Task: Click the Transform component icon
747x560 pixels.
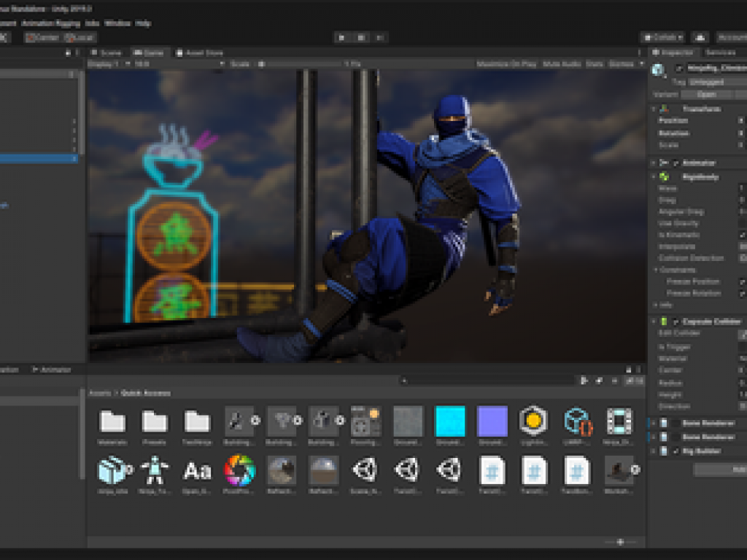Action: point(664,109)
